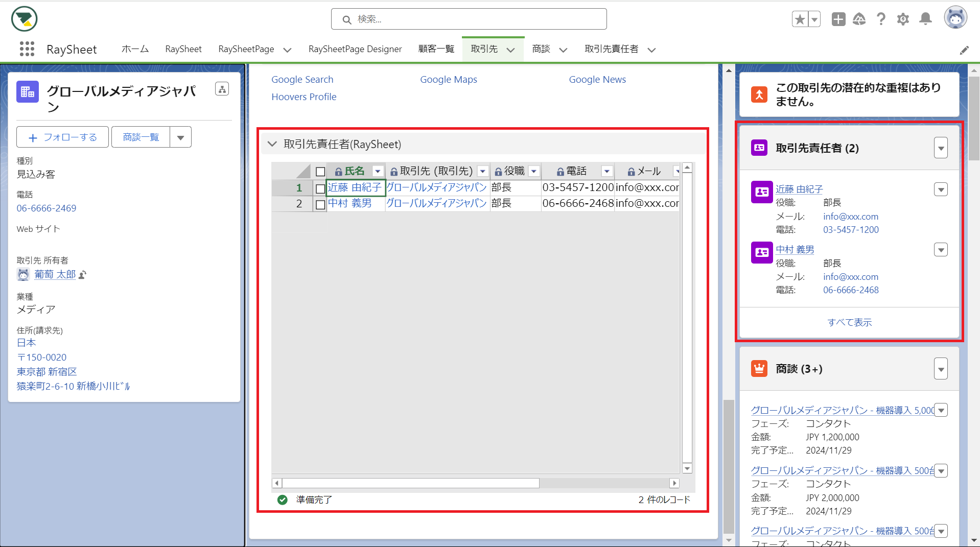Open the Google Maps link
This screenshot has width=980, height=547.
(x=449, y=80)
